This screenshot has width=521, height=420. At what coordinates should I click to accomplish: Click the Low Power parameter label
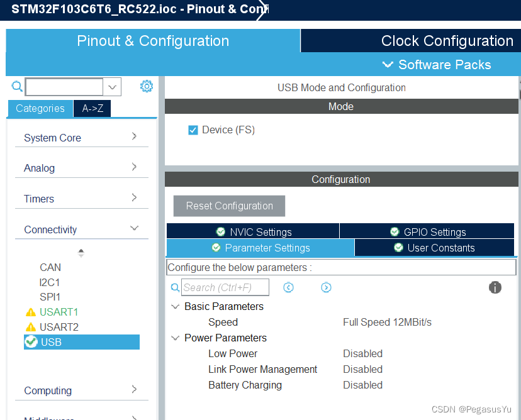(x=233, y=353)
